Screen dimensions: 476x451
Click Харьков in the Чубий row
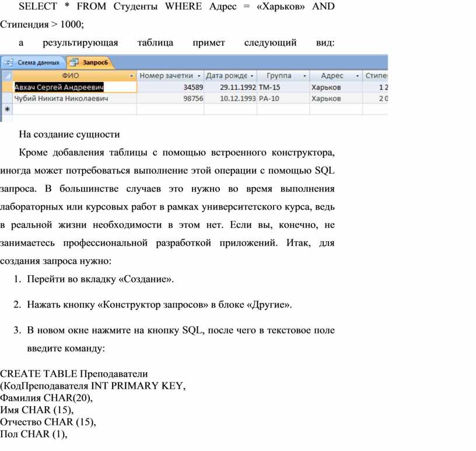(336, 98)
